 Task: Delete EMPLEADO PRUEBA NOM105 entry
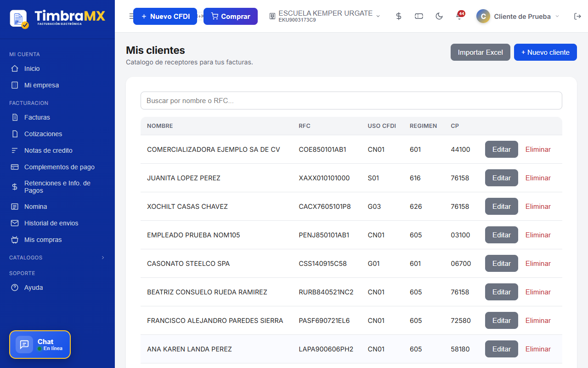(538, 235)
